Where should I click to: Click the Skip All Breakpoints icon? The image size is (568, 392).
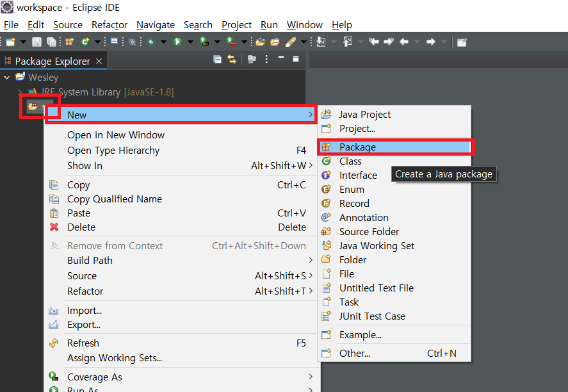(132, 42)
